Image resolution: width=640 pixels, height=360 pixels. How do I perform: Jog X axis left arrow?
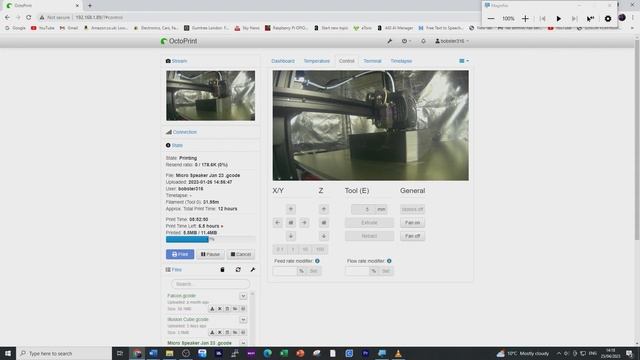[278, 223]
